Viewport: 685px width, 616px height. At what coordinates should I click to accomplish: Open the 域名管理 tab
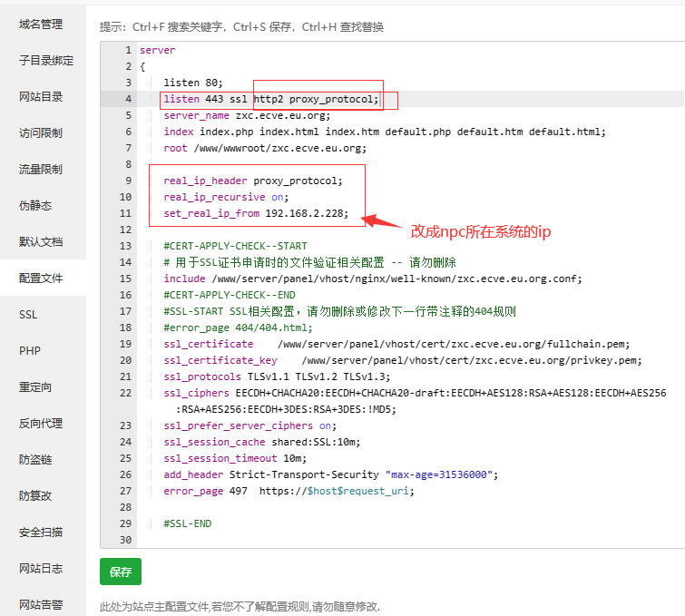[x=41, y=24]
